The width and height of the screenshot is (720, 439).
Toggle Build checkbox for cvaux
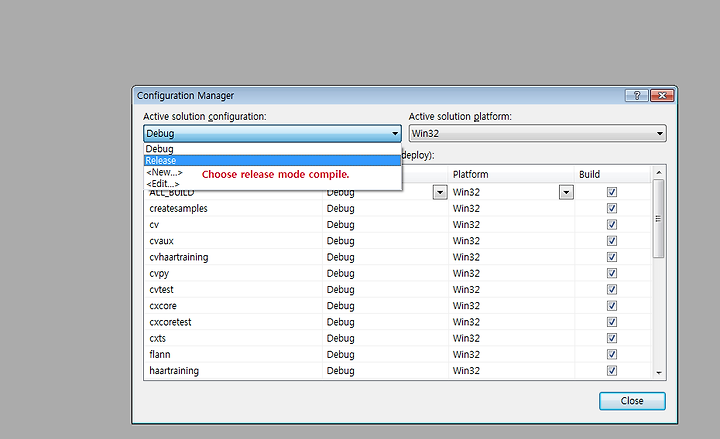(x=612, y=241)
